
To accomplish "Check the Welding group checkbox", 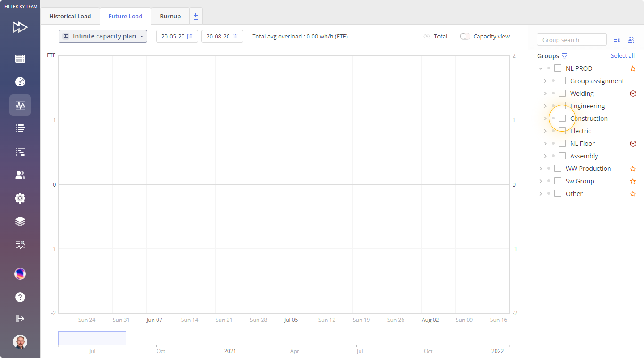I will click(562, 94).
